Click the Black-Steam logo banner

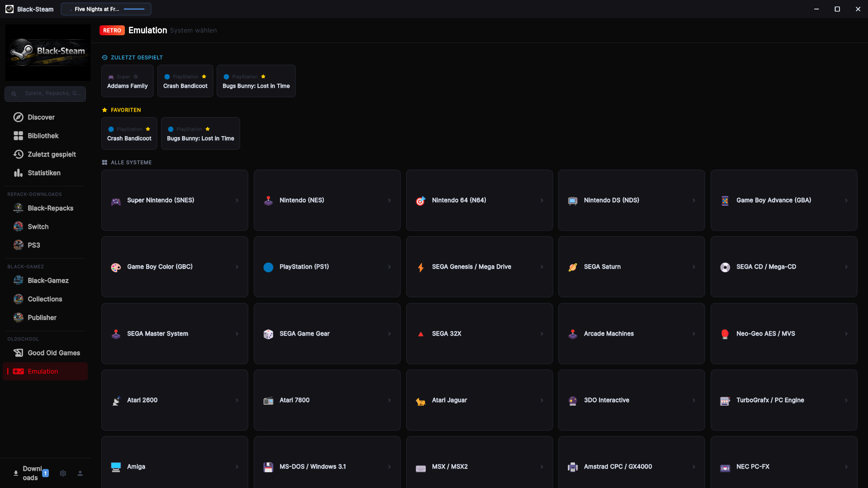coord(48,52)
